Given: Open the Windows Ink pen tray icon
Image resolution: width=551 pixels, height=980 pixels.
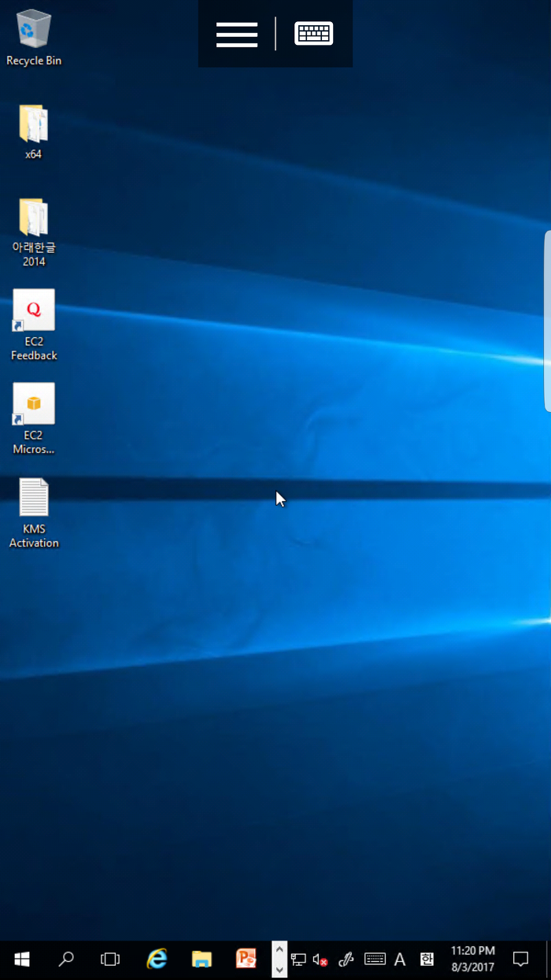Looking at the screenshot, I should [x=346, y=960].
